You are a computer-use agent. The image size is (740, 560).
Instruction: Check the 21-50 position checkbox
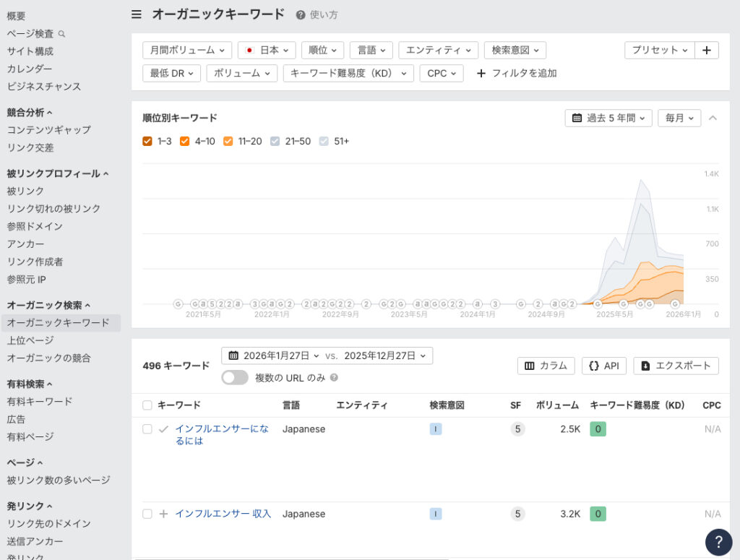[x=275, y=141]
